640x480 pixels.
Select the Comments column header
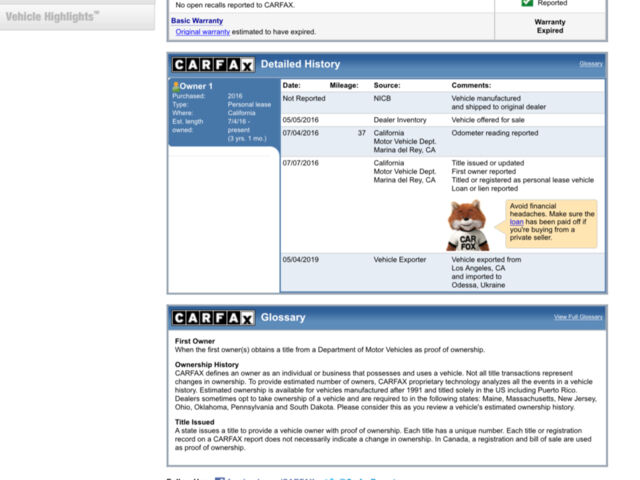pos(471,85)
